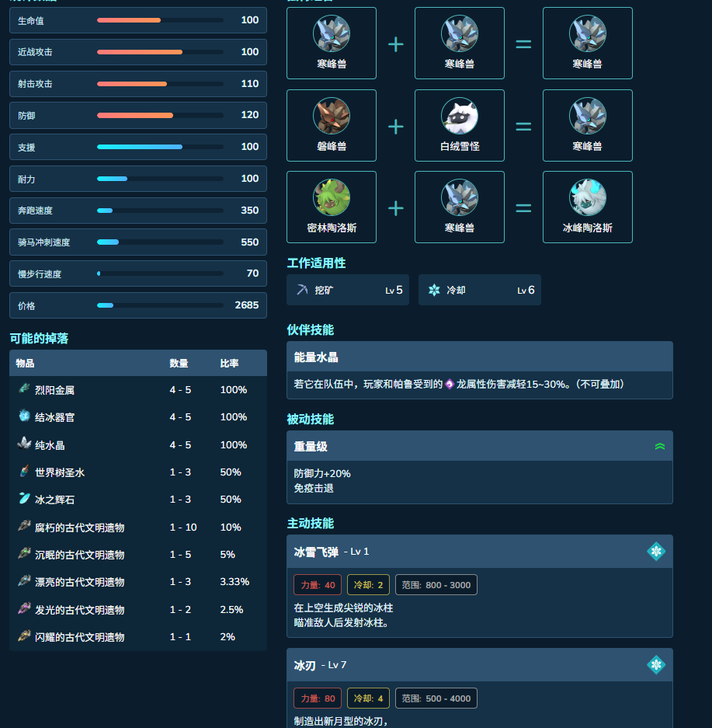This screenshot has height=728, width=712.
Task: Click the 烈阳金属 item icon
Action: pos(24,388)
